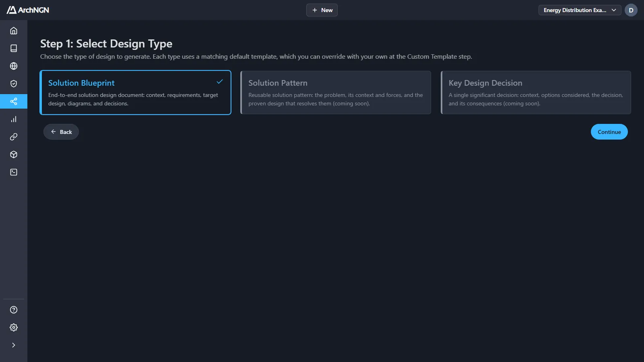Select the highlighted share-nodes sidebar icon
Screen dimensions: 644x362
pyautogui.click(x=14, y=101)
